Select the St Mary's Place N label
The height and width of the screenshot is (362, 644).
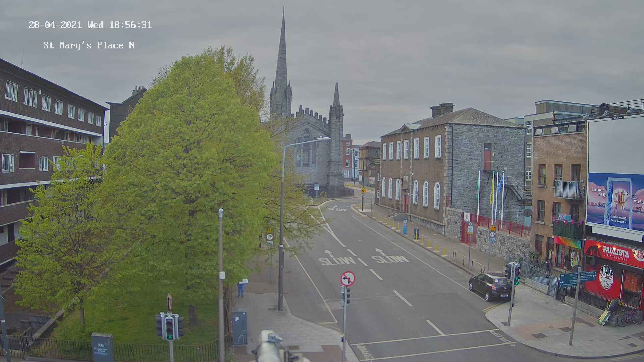pos(89,45)
